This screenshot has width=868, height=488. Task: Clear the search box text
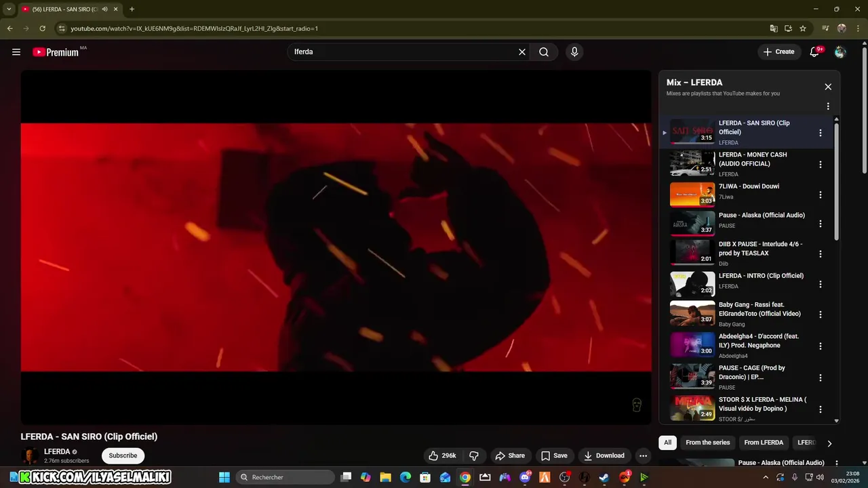[522, 52]
